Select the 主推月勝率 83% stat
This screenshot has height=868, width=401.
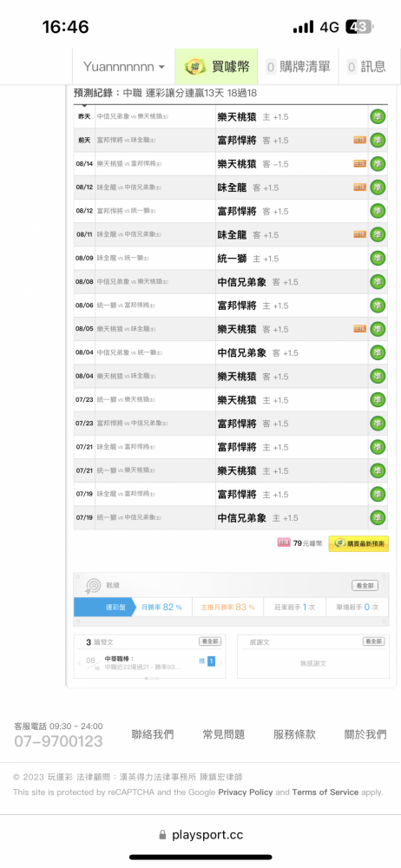click(227, 608)
